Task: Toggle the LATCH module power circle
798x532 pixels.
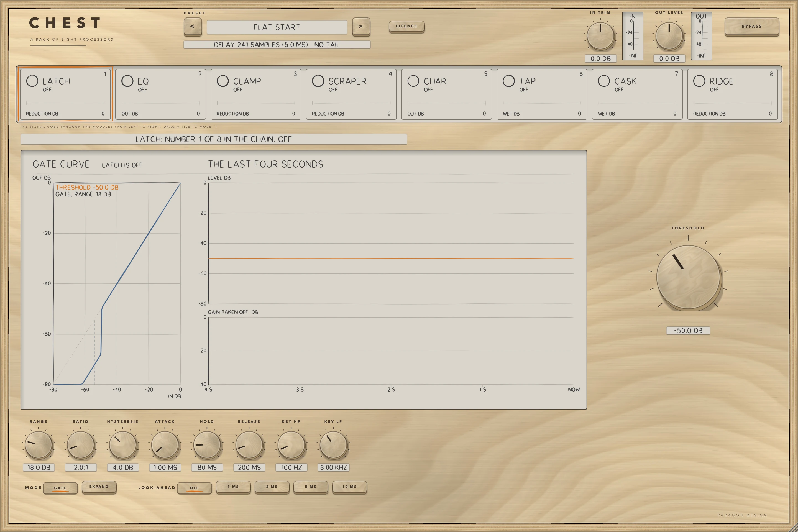Action: click(32, 81)
